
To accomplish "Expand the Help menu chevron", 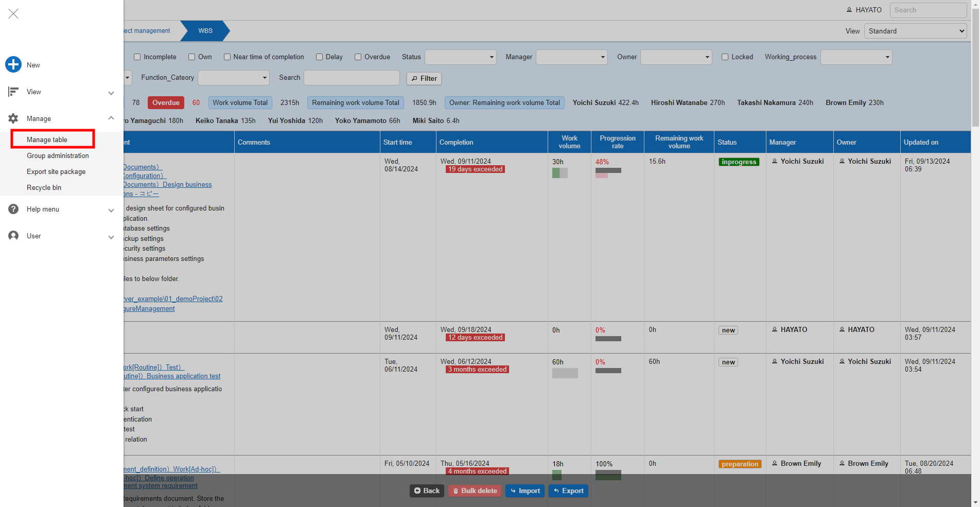I will pyautogui.click(x=111, y=210).
